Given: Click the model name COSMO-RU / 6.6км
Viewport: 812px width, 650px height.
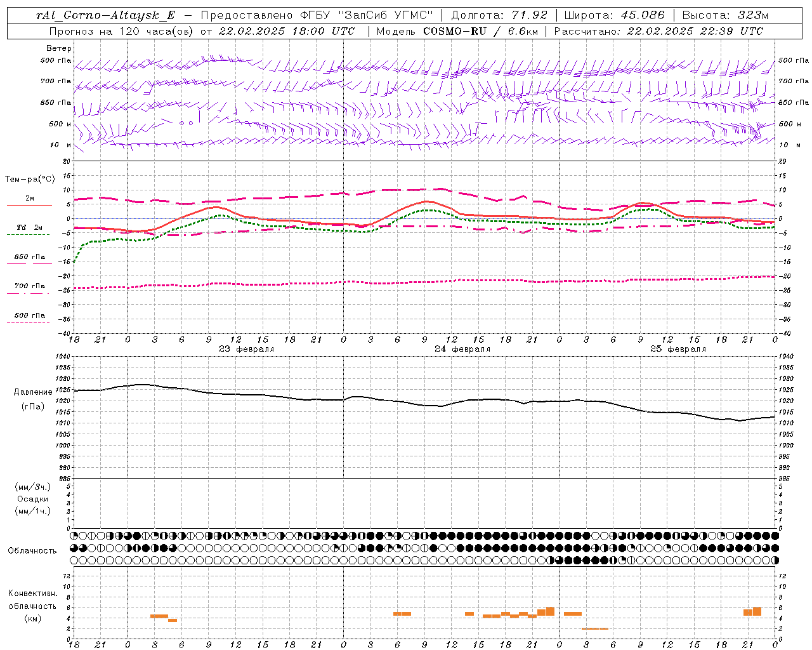Looking at the screenshot, I should [x=479, y=31].
